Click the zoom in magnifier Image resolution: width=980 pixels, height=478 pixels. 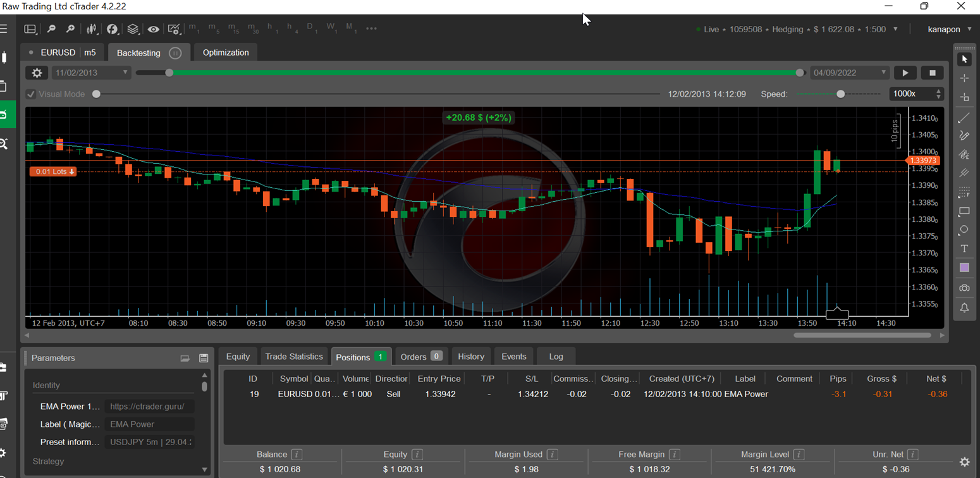(x=70, y=29)
